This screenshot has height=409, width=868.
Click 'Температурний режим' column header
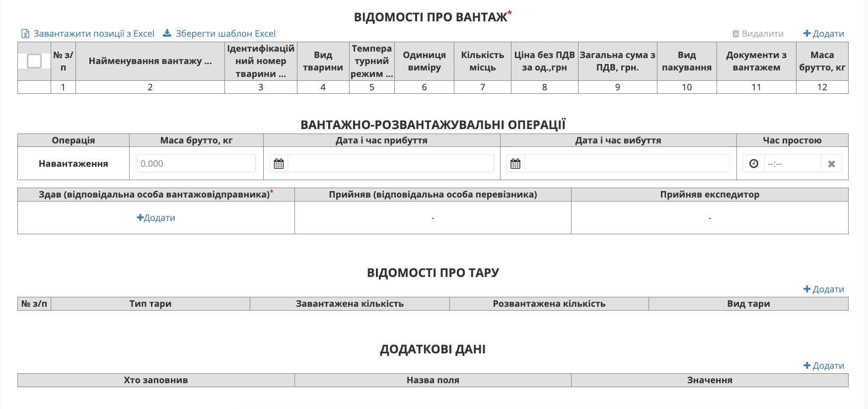pos(372,61)
